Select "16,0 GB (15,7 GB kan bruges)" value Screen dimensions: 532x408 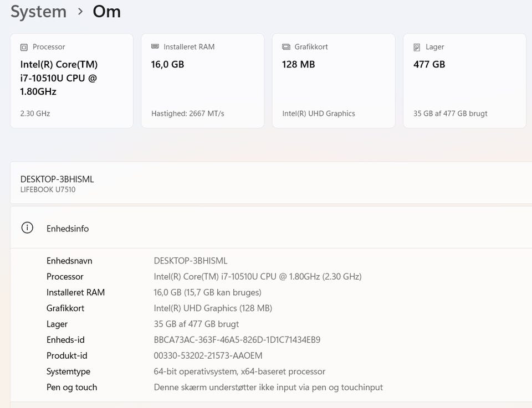point(208,292)
